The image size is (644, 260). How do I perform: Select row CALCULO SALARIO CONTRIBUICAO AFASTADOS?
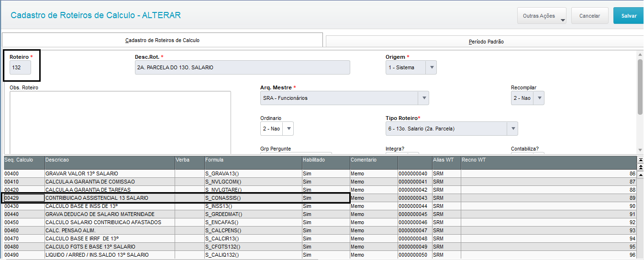[320, 222]
